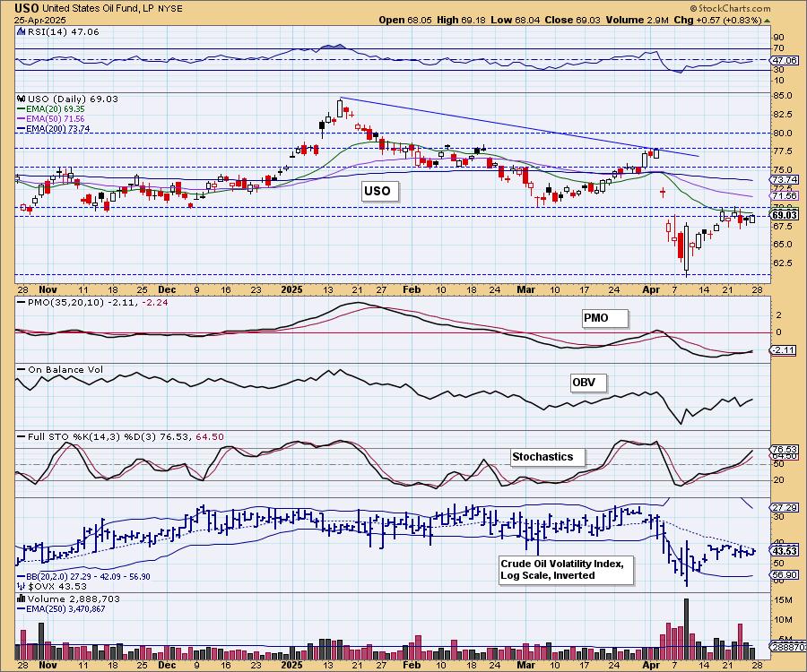Click the Low 68.04 value
This screenshot has height=672, width=807.
tap(514, 20)
